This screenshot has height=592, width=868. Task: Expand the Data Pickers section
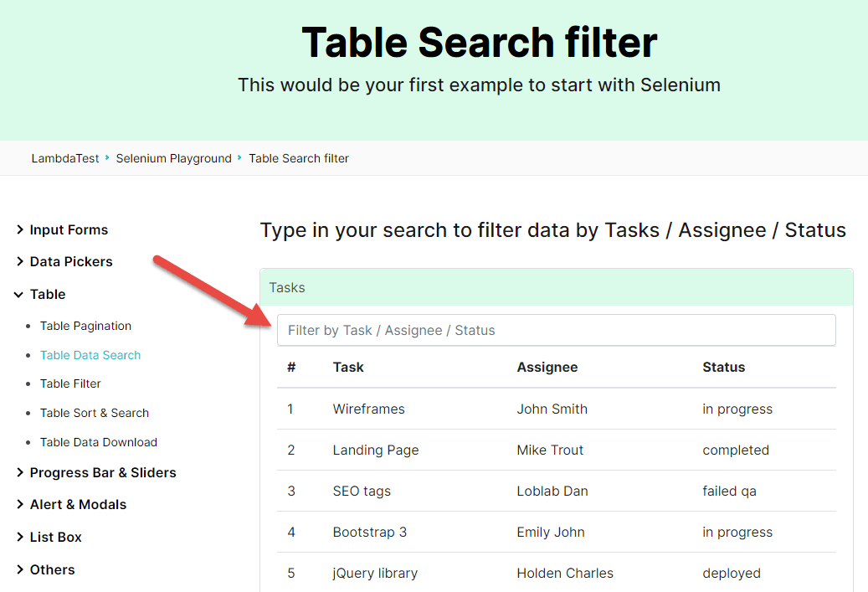click(71, 261)
